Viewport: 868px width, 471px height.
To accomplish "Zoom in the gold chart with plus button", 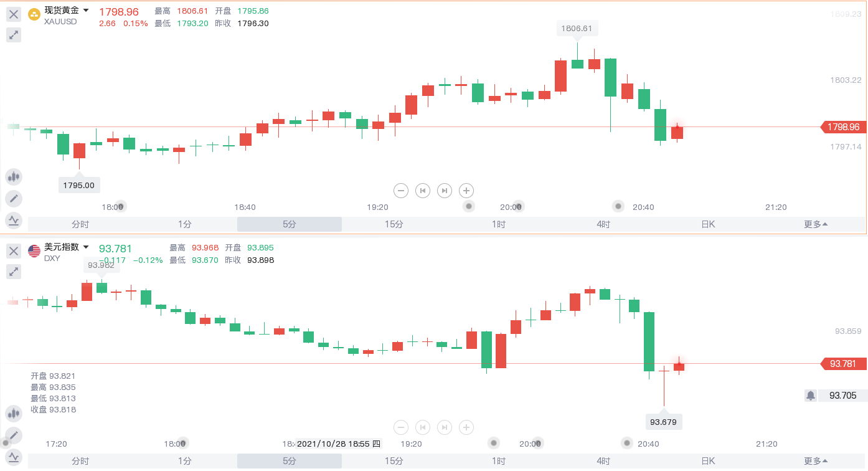I will coord(466,191).
